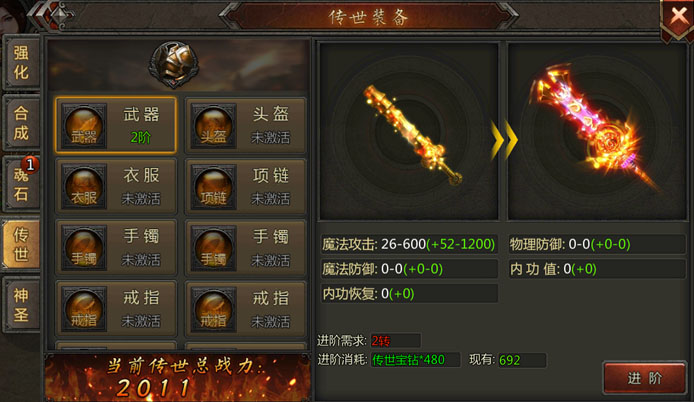Select the 衣服 clothing slot icon

click(84, 186)
